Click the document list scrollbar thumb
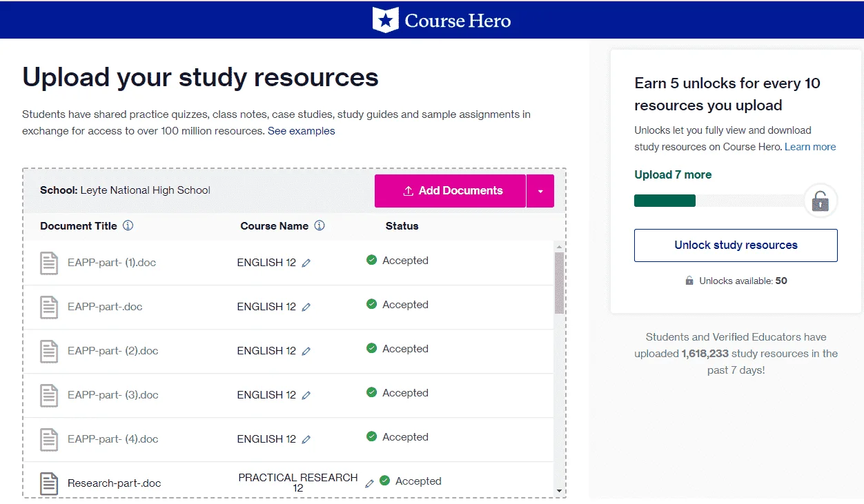864x504 pixels. point(559,283)
